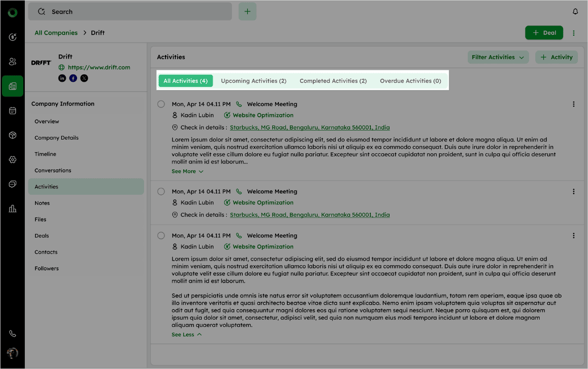
Task: Open the Filter Activities dropdown
Action: tap(498, 57)
